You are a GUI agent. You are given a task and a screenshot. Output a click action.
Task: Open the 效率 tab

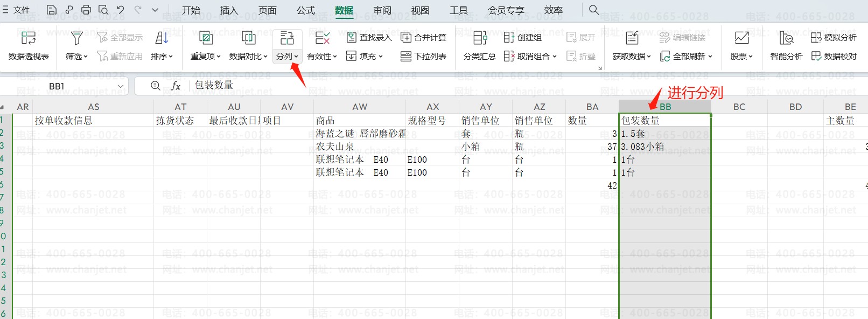coord(553,10)
